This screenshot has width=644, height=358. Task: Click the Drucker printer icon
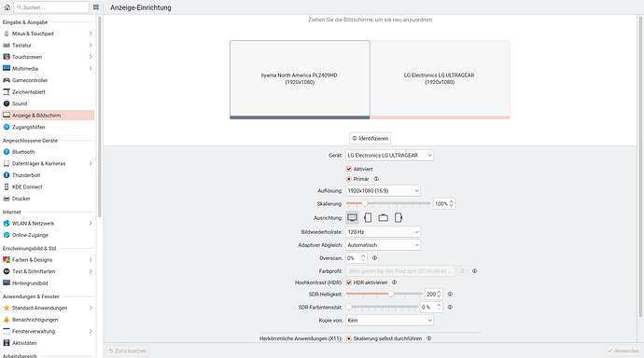point(7,199)
